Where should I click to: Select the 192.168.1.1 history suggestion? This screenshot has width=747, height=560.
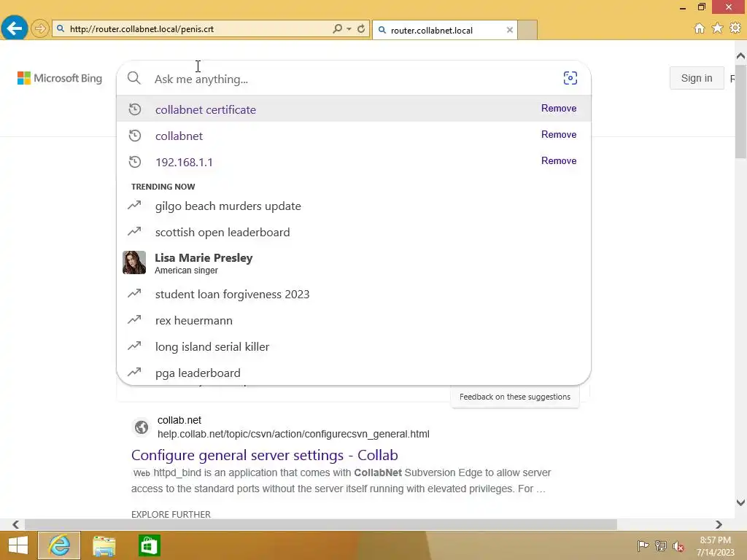click(354, 162)
